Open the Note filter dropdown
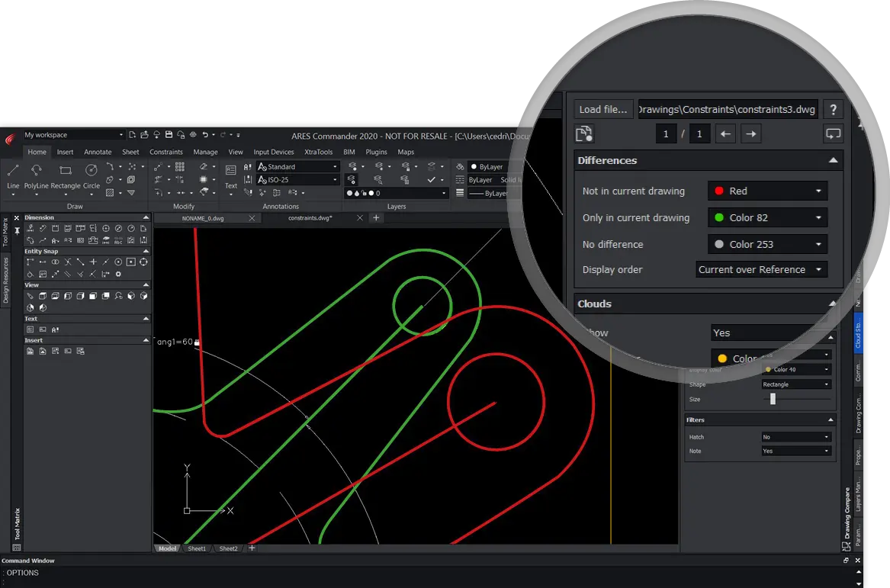The width and height of the screenshot is (890, 588). pos(796,451)
